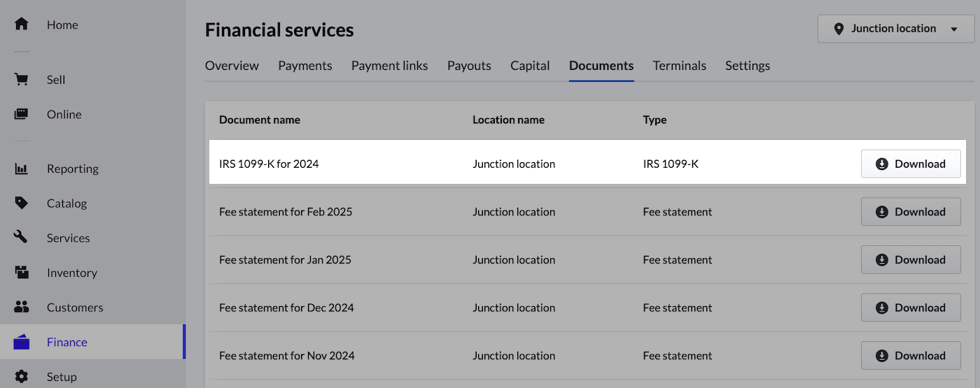Viewport: 980px width, 388px height.
Task: Click the Setup gear icon
Action: [22, 377]
